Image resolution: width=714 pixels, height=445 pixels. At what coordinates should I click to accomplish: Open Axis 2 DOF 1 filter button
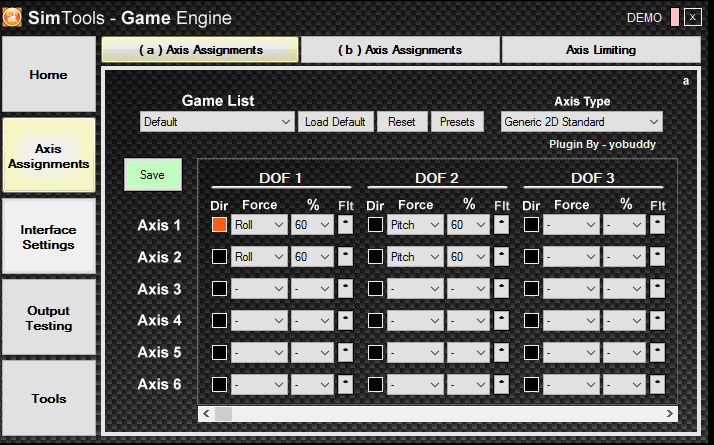point(346,256)
